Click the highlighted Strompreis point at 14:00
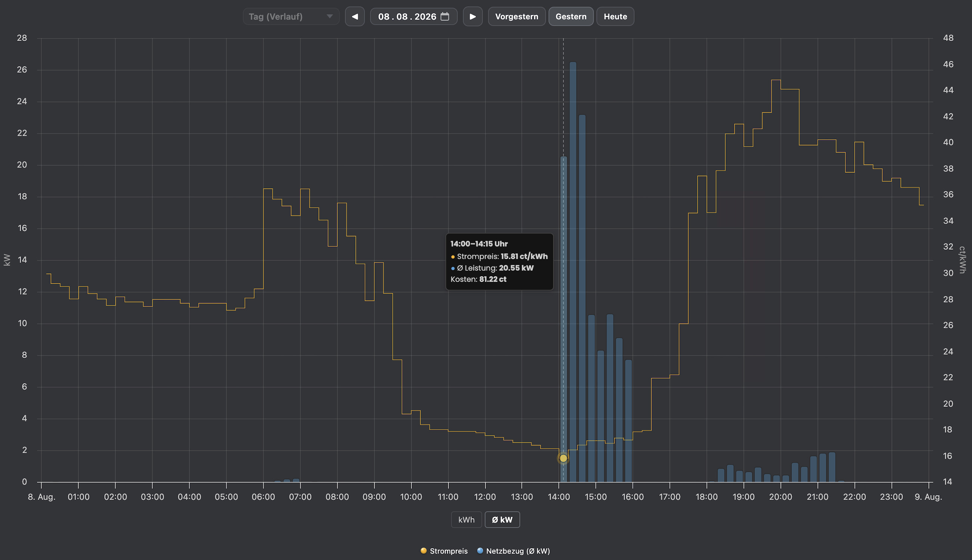The height and width of the screenshot is (560, 972). pyautogui.click(x=563, y=458)
